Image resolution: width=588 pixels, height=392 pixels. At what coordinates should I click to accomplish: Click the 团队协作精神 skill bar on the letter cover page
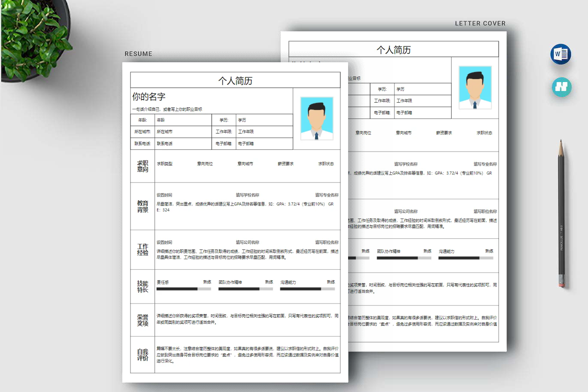404,258
